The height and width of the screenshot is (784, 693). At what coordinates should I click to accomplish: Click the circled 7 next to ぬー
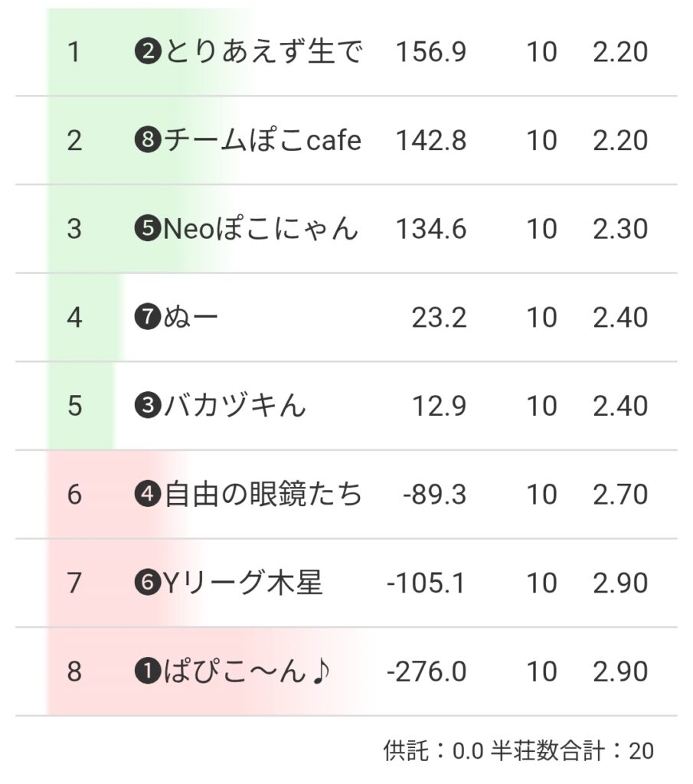point(145,318)
